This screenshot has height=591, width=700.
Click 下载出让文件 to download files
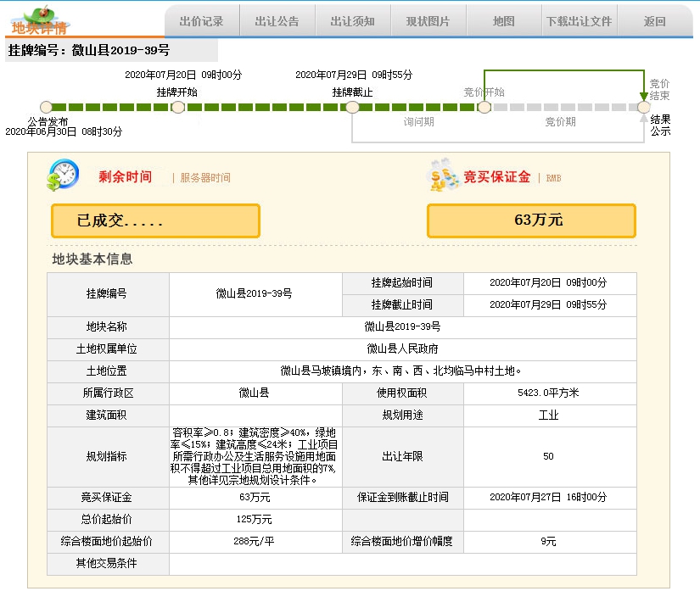tap(579, 21)
